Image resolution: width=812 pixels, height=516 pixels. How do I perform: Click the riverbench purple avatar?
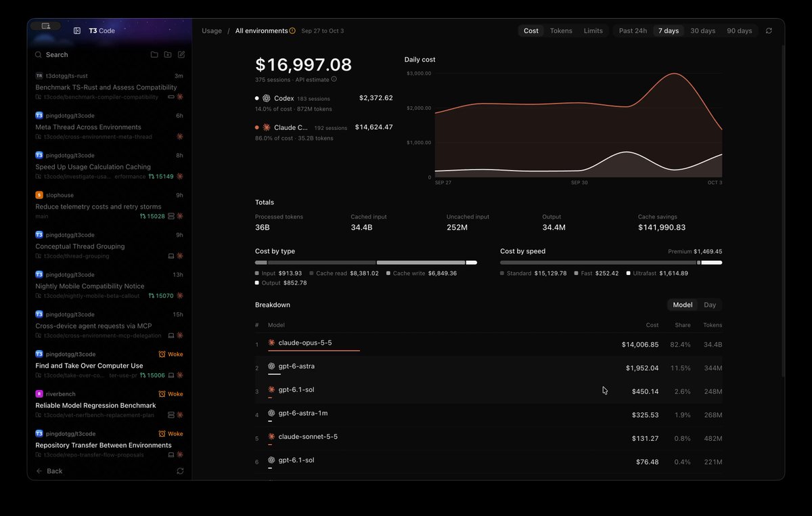point(39,394)
